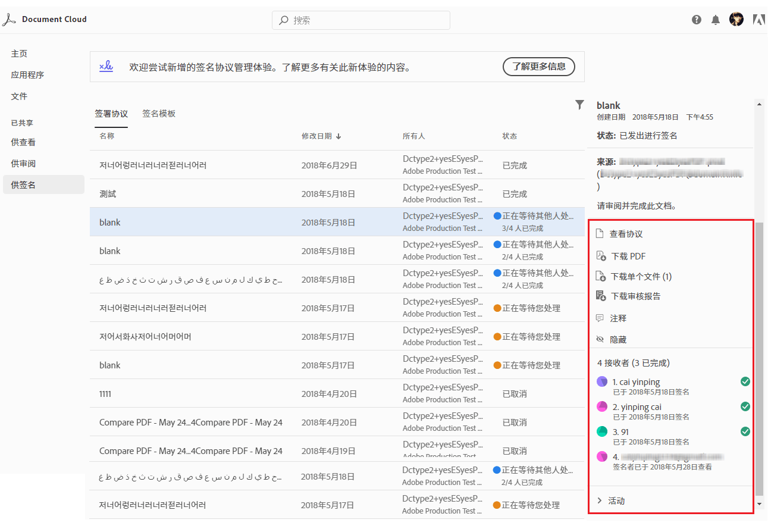
Task: Click the 下载 PDF icon
Action: pyautogui.click(x=601, y=256)
